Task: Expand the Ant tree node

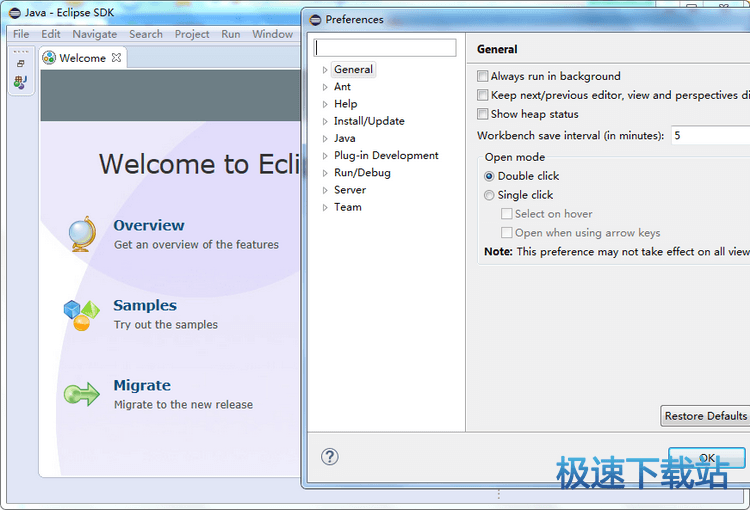Action: point(325,87)
